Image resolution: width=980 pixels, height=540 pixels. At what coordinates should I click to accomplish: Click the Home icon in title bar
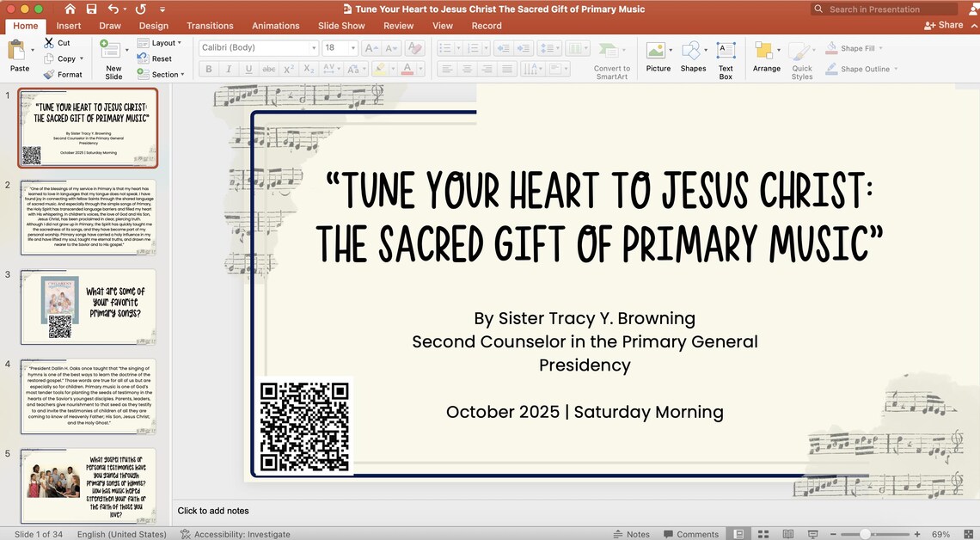click(x=70, y=9)
